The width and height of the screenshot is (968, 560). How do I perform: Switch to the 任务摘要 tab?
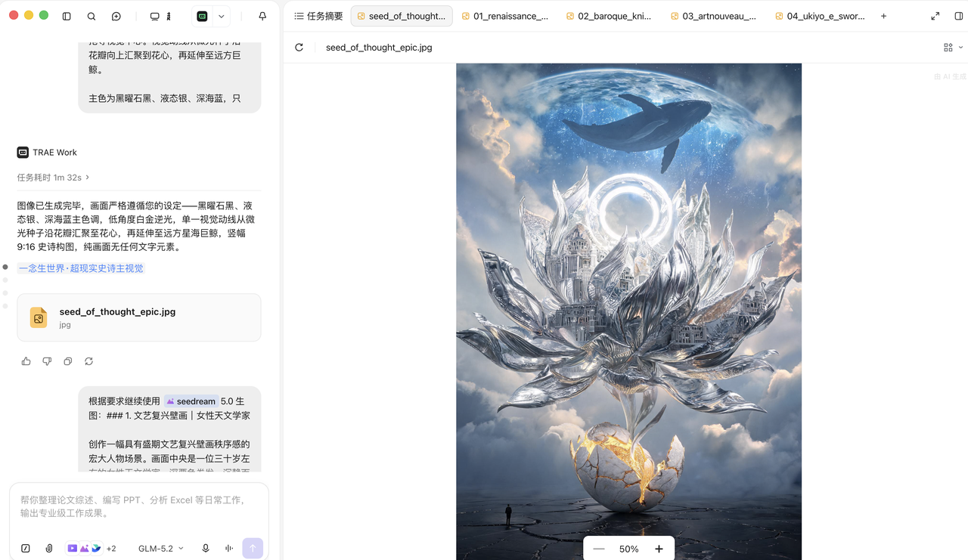[318, 16]
